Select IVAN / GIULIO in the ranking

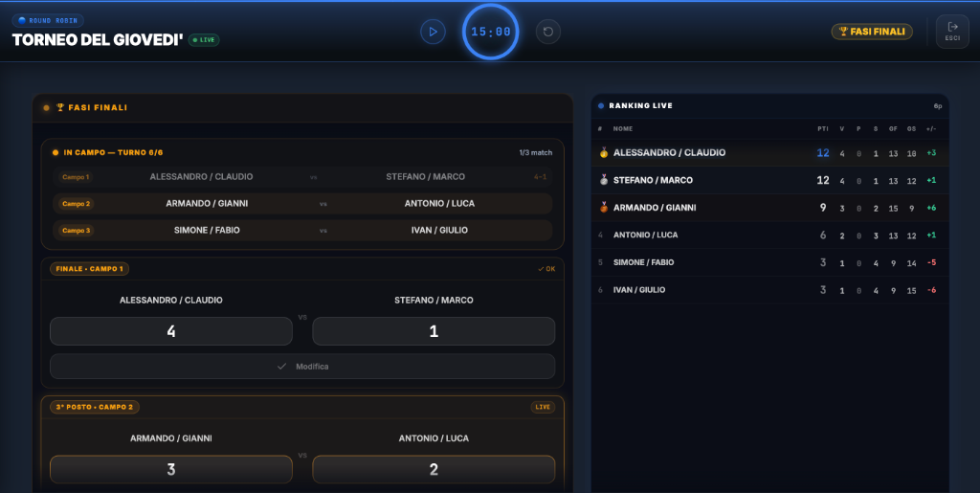[x=770, y=290]
